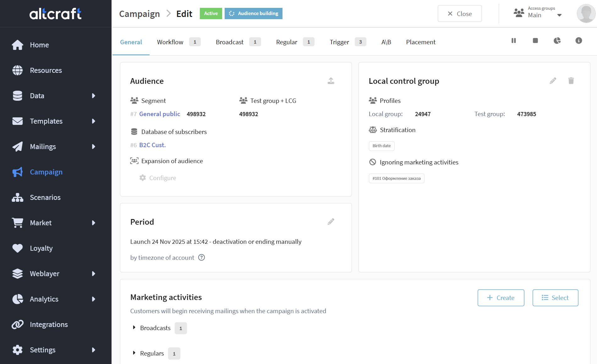Switch to the Trigger tab

click(x=339, y=42)
